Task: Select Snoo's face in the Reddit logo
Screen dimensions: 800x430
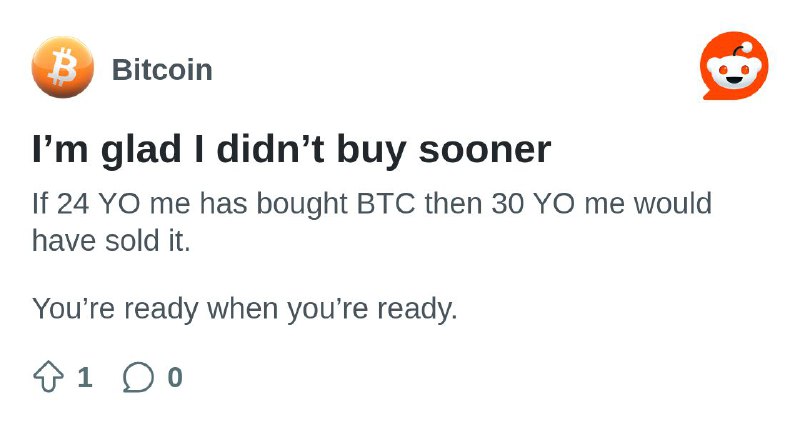Action: [x=734, y=72]
